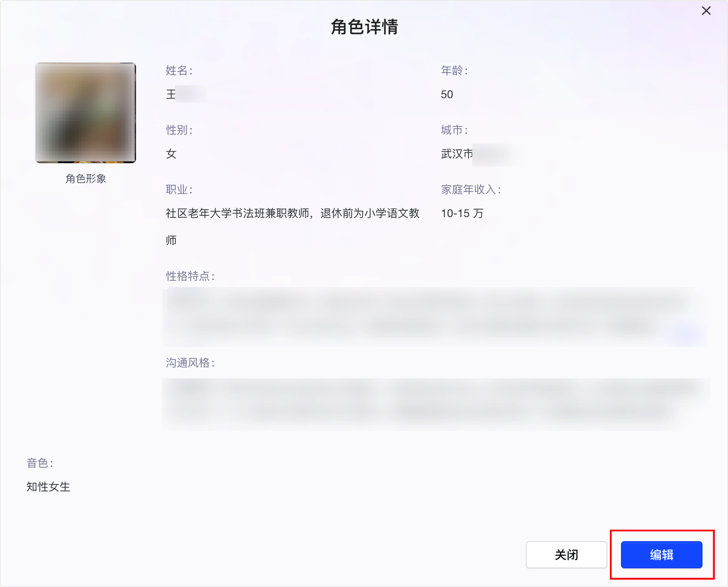Viewport: 728px width, 587px height.
Task: Select the voice value 知性女生
Action: click(x=48, y=487)
